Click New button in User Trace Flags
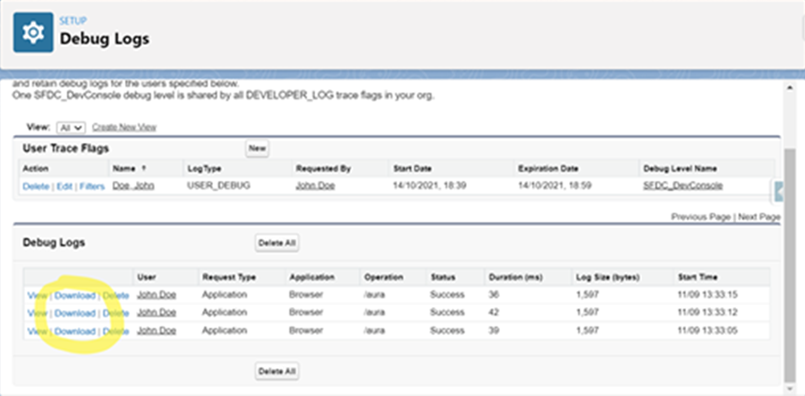805x396 pixels. [x=257, y=148]
